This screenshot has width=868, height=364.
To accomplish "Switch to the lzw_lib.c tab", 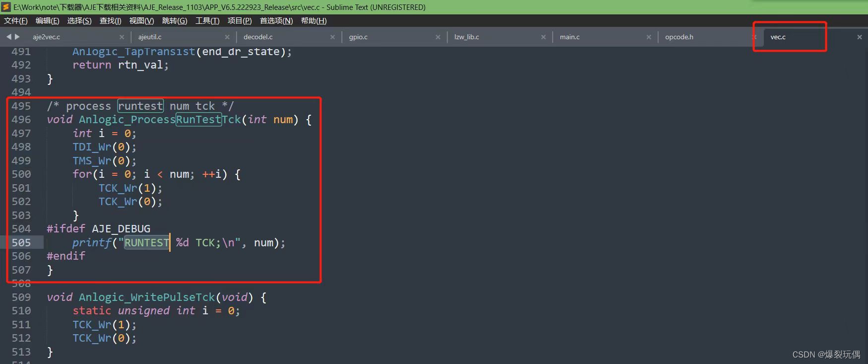I will pyautogui.click(x=467, y=37).
